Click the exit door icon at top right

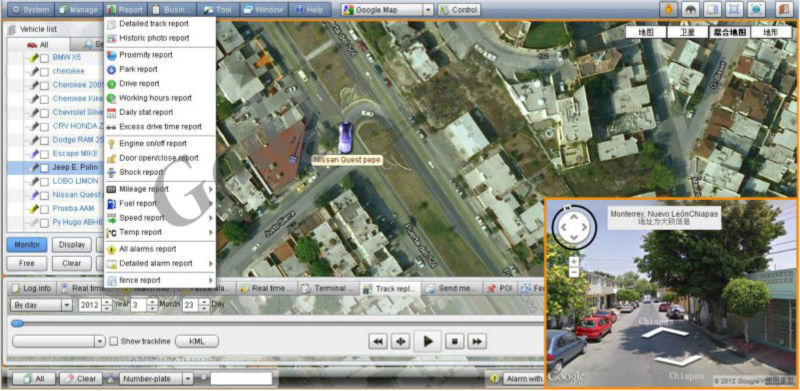coord(783,9)
